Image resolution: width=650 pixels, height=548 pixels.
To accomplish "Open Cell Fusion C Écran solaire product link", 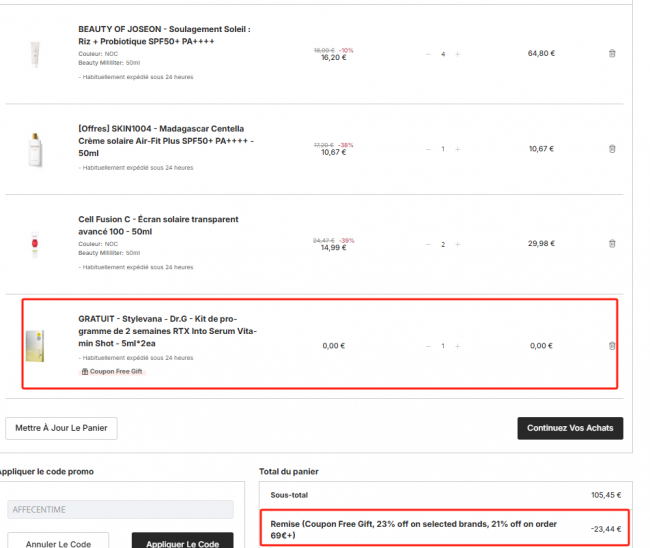I will click(x=158, y=226).
